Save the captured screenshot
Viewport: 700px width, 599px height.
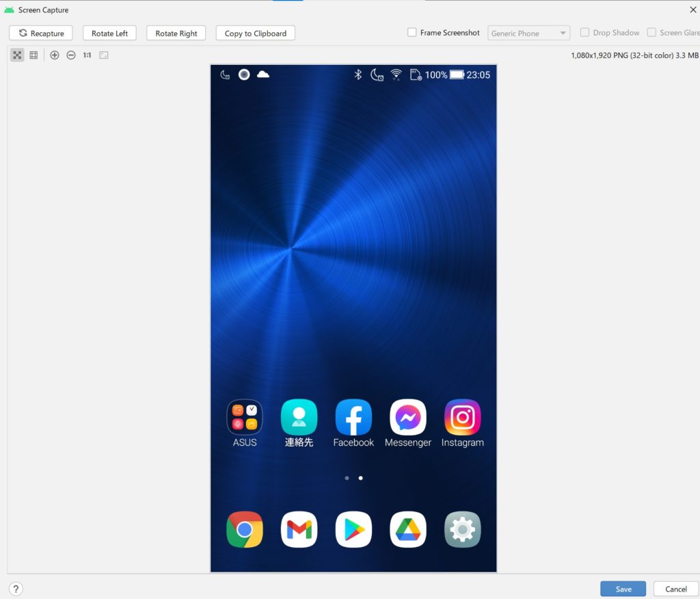[623, 589]
